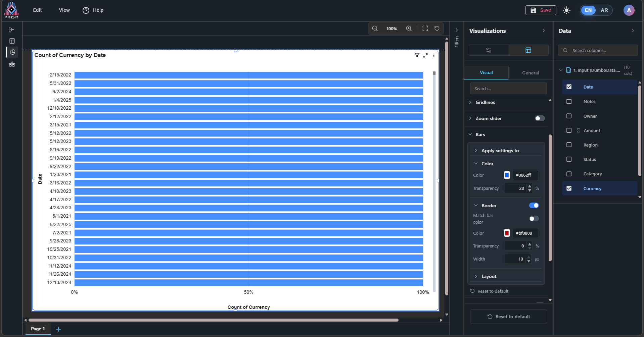Click the reset zoom rotate icon

(x=437, y=29)
